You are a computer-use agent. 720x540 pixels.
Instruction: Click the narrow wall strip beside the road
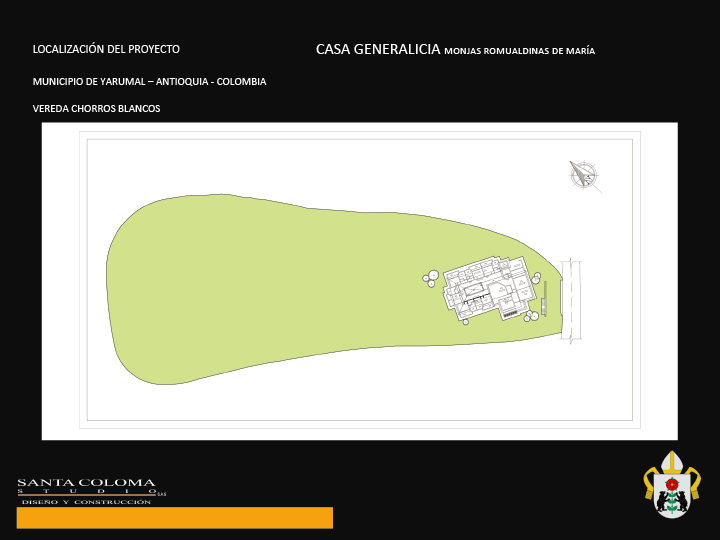[545, 298]
